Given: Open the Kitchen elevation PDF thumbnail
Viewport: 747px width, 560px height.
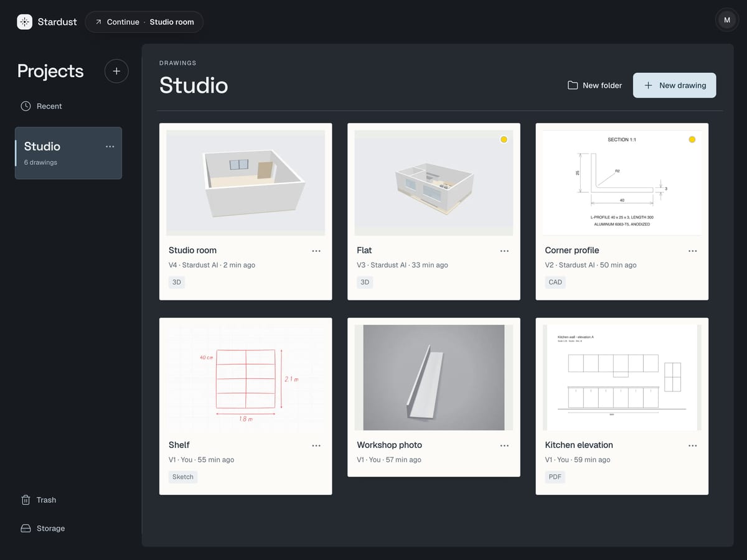Looking at the screenshot, I should (x=622, y=377).
